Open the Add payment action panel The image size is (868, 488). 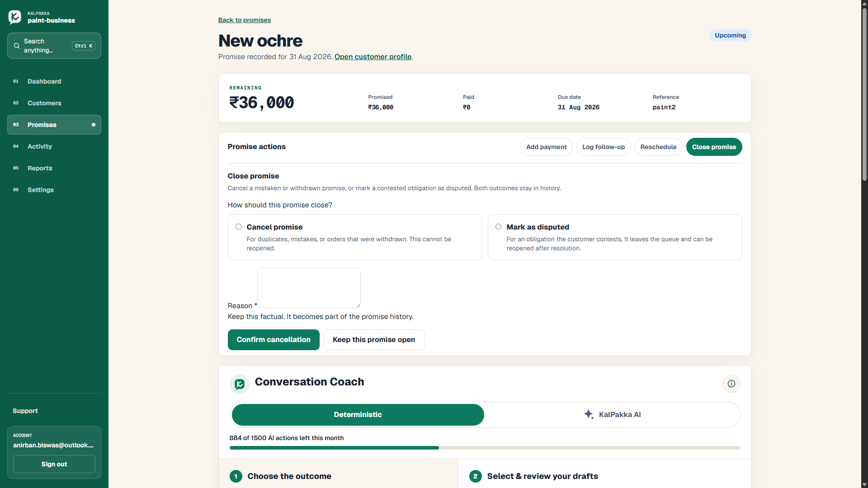[x=546, y=147]
